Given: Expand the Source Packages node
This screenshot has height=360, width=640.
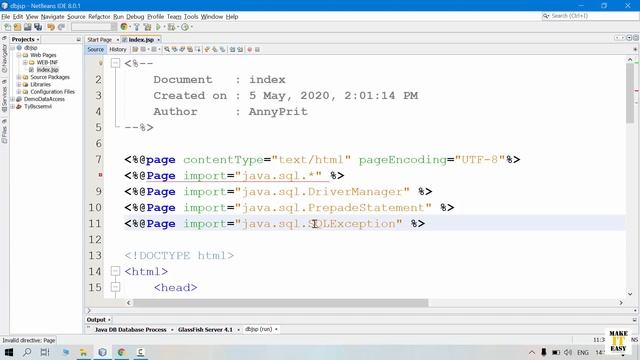Looking at the screenshot, I should coord(19,77).
